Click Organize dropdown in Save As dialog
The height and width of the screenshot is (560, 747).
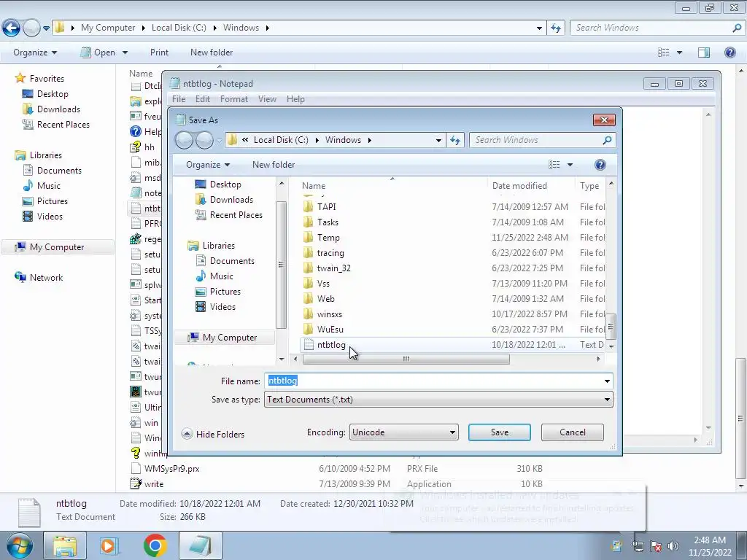point(208,165)
